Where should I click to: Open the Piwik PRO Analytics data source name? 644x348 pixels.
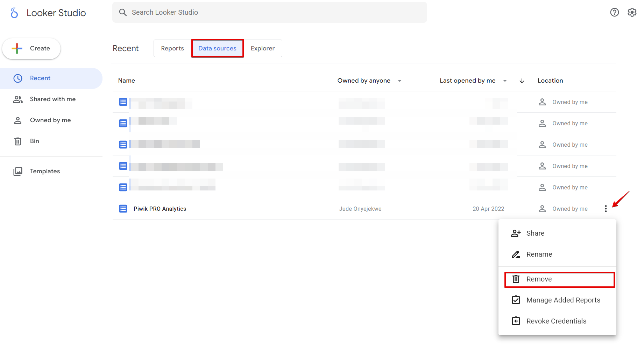coord(160,209)
